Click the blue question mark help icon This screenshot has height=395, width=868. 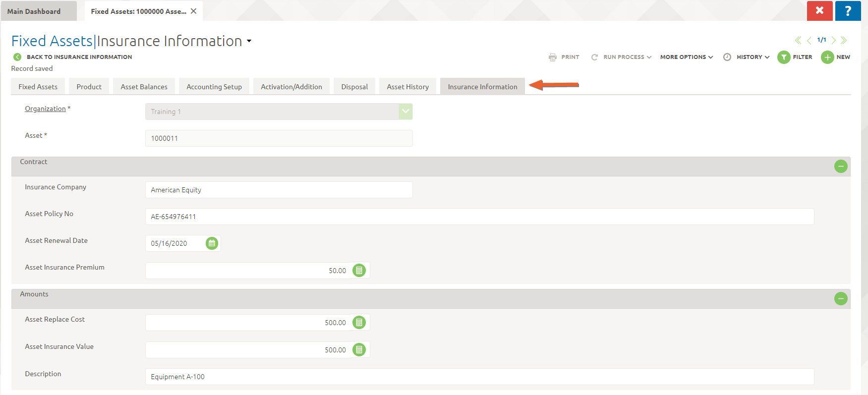click(848, 11)
